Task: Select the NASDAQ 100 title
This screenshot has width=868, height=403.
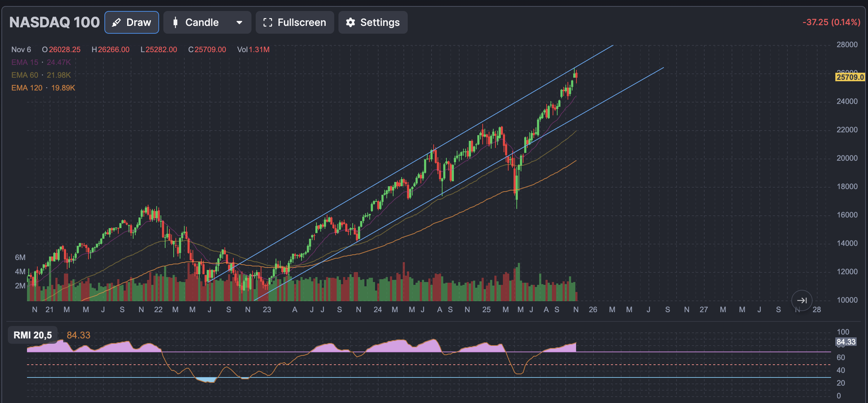Action: tap(54, 22)
